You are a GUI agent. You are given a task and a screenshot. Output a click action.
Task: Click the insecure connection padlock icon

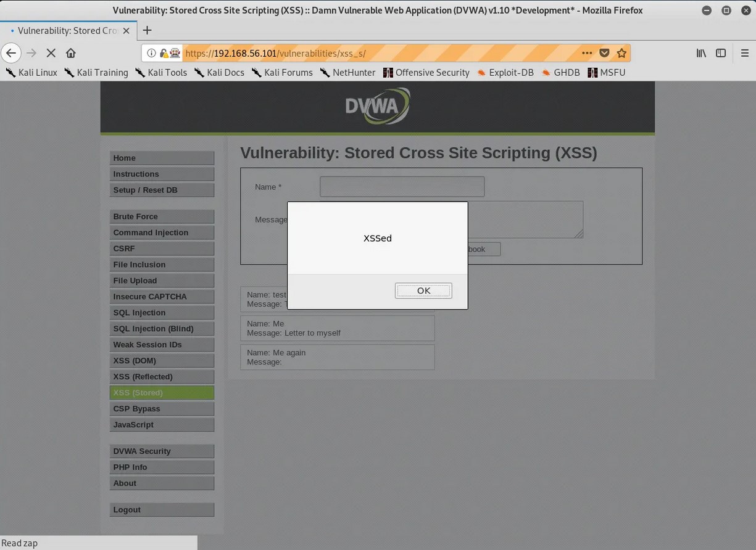click(164, 53)
